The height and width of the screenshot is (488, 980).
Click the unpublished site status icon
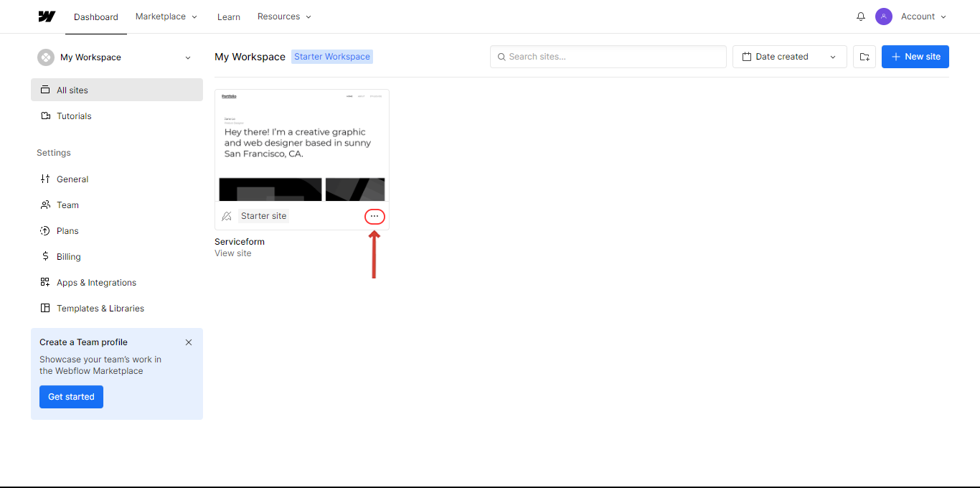(227, 216)
